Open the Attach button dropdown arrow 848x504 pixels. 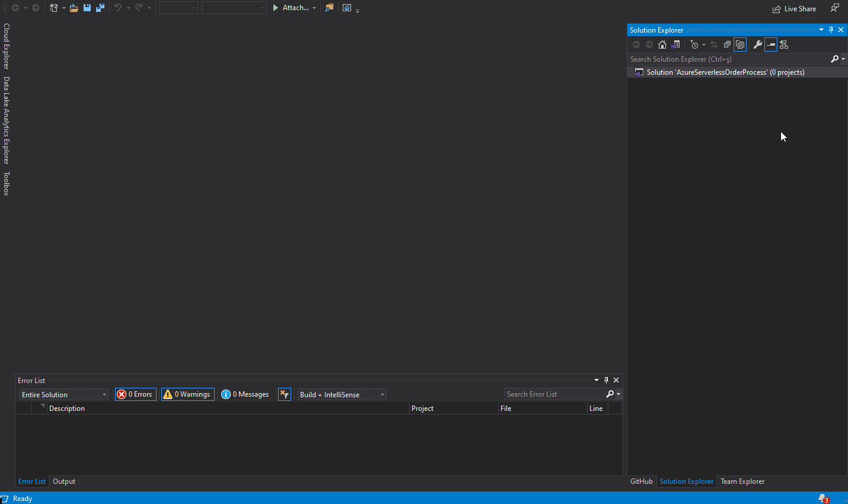[x=314, y=8]
